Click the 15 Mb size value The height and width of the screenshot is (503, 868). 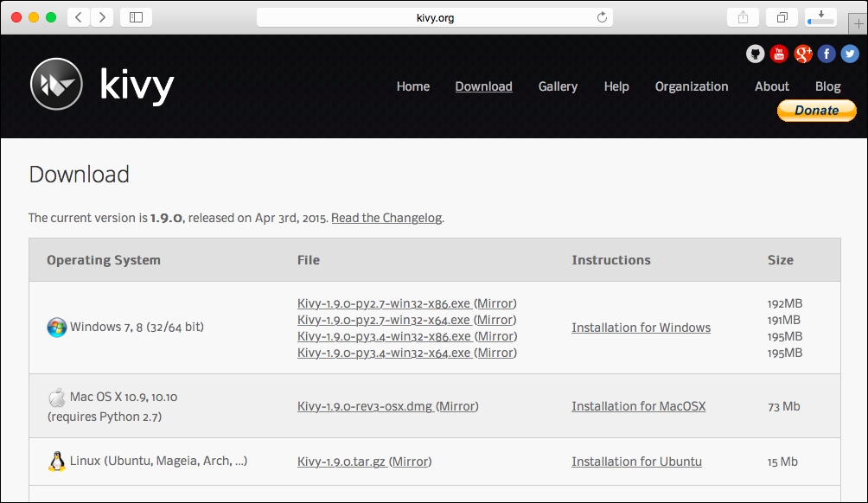click(x=782, y=462)
